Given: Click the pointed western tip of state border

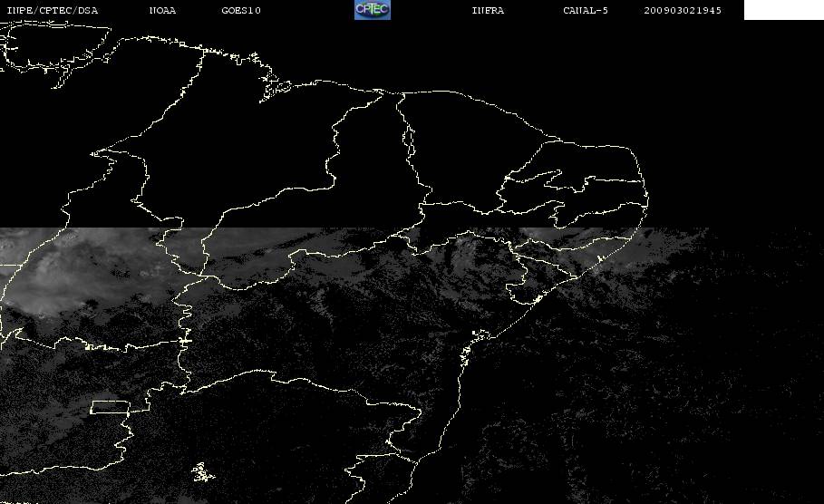Looking at the screenshot, I should tap(94, 154).
